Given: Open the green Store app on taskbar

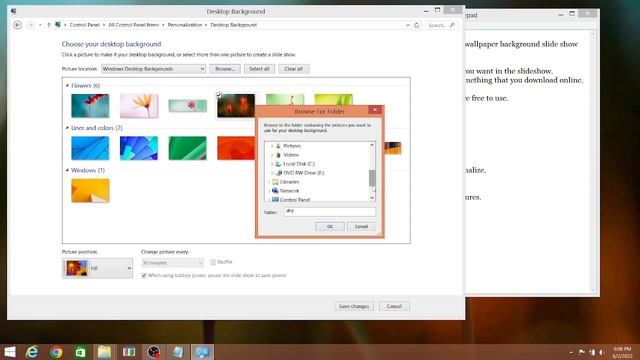Looking at the screenshot, I should point(80,352).
